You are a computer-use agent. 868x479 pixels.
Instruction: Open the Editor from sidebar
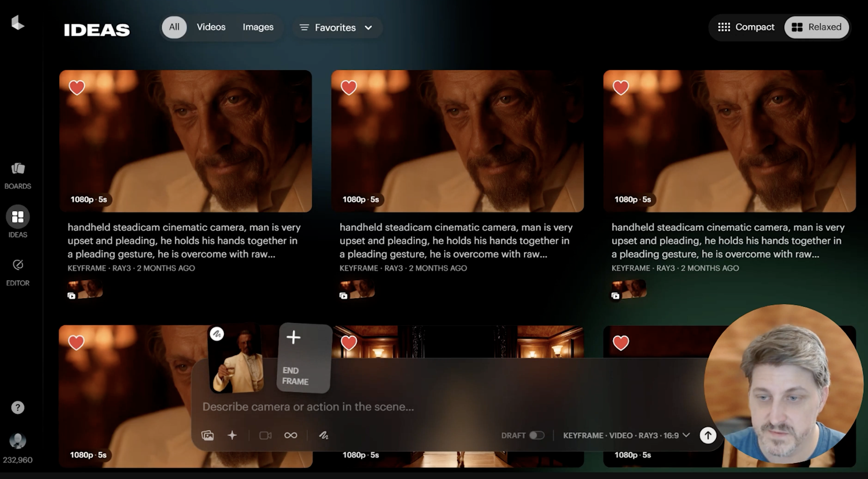coord(18,273)
